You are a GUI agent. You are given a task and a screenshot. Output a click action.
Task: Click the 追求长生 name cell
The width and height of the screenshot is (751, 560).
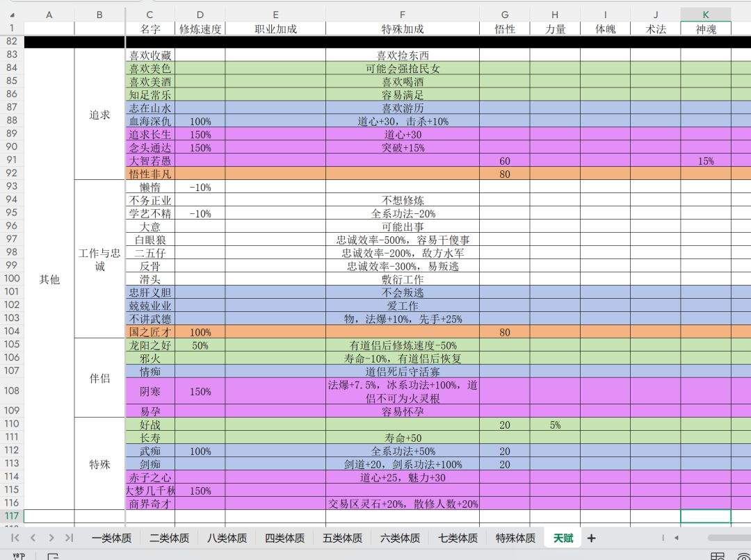(150, 134)
